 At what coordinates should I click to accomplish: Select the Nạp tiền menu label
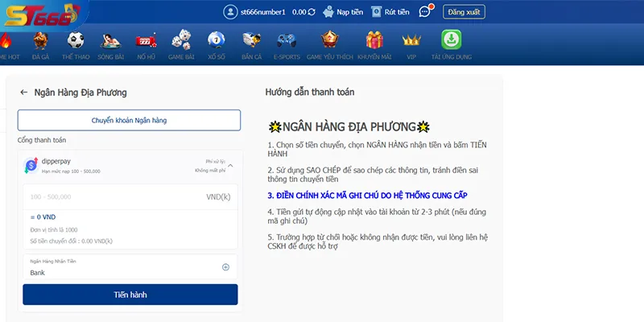coord(350,12)
